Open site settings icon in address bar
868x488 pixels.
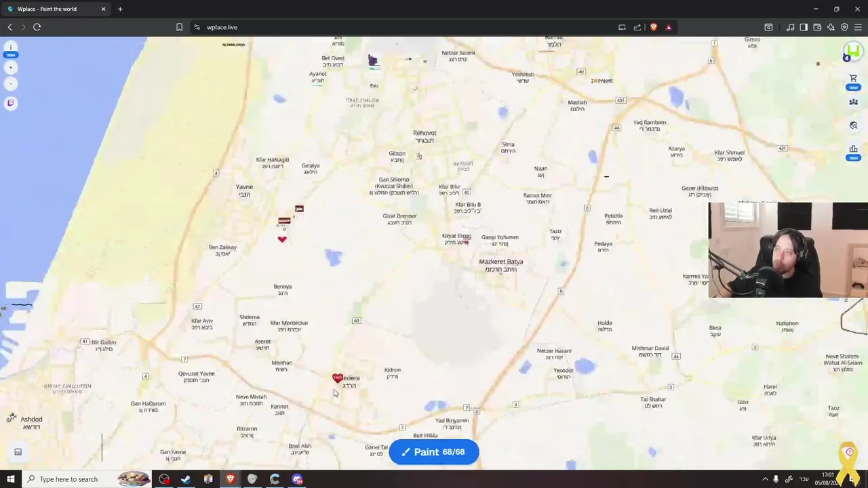click(197, 27)
